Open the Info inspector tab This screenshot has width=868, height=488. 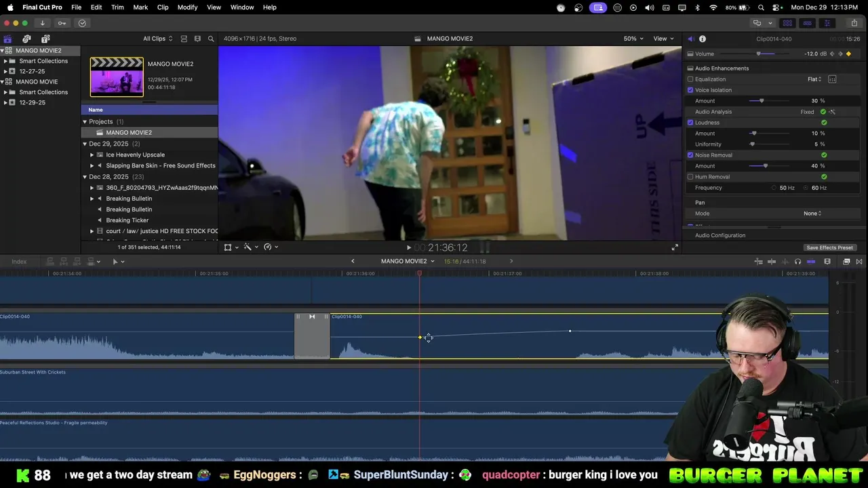click(x=703, y=39)
